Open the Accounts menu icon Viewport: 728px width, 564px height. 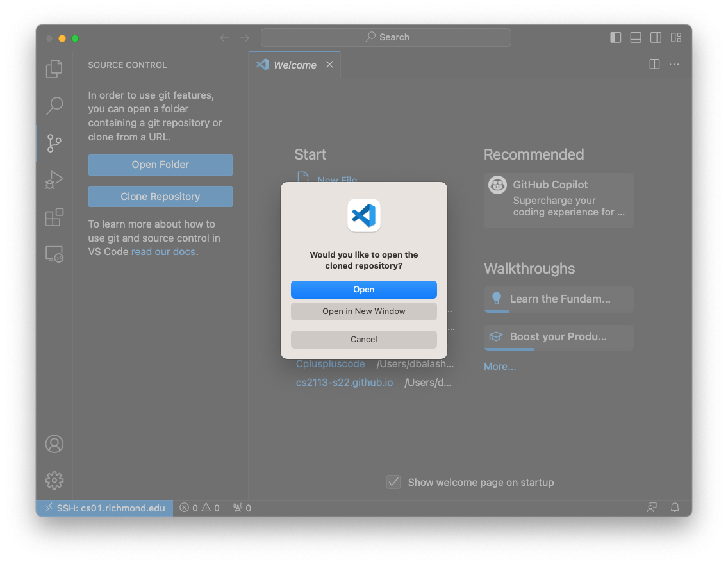tap(54, 444)
